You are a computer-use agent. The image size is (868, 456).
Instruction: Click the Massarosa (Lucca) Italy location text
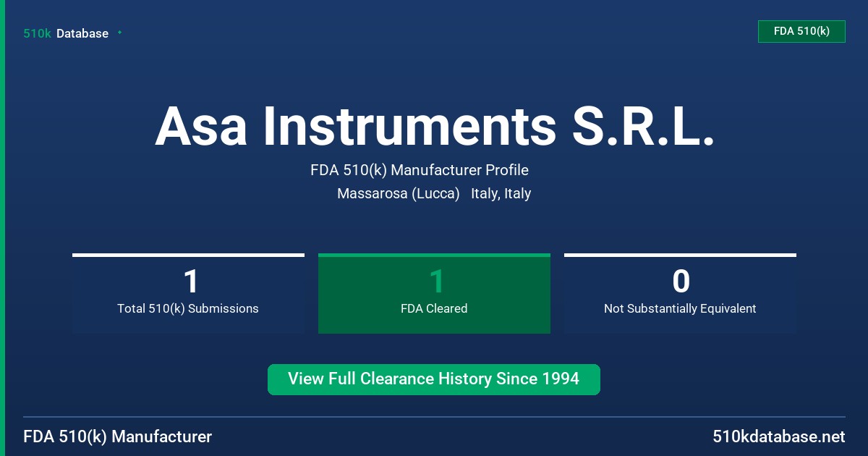(434, 193)
